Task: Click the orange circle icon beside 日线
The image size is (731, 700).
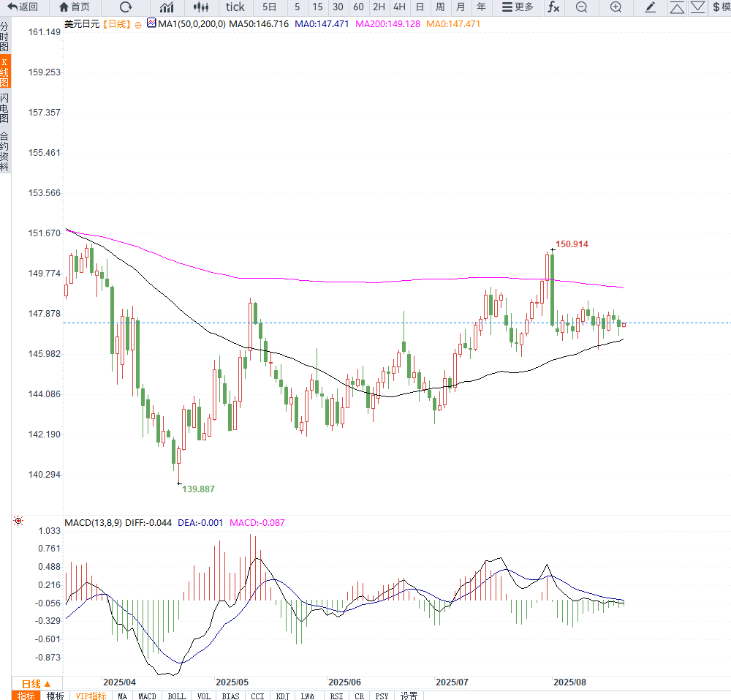Action: [138, 25]
